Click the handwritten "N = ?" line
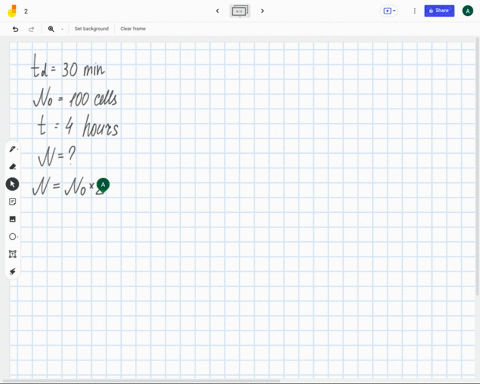480x384 pixels. (x=56, y=156)
